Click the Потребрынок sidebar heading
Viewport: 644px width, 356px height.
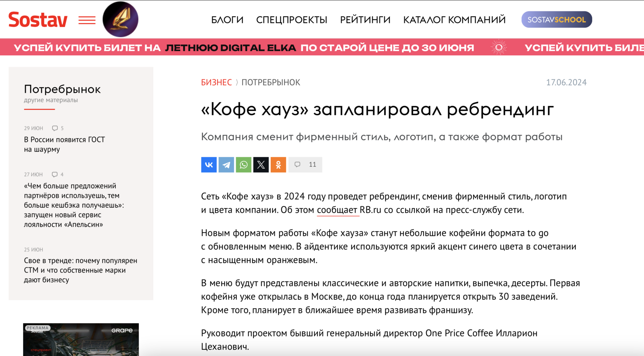pos(62,89)
